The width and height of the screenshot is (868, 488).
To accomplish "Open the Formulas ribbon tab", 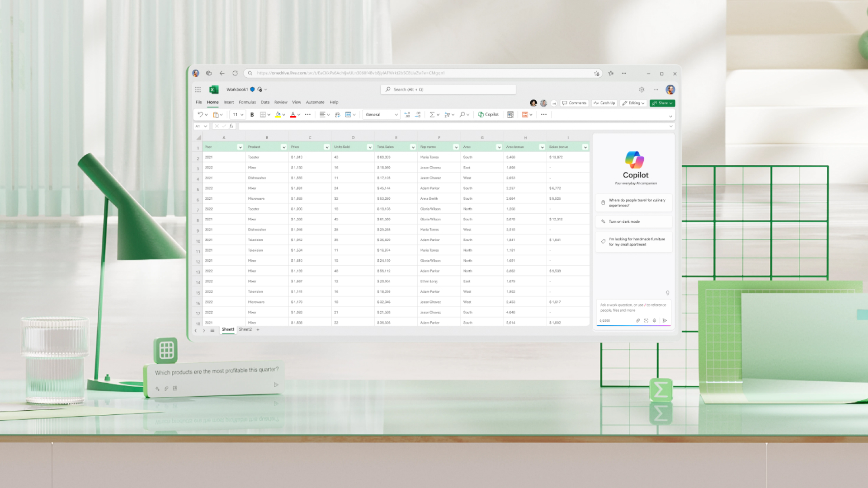I will point(247,102).
